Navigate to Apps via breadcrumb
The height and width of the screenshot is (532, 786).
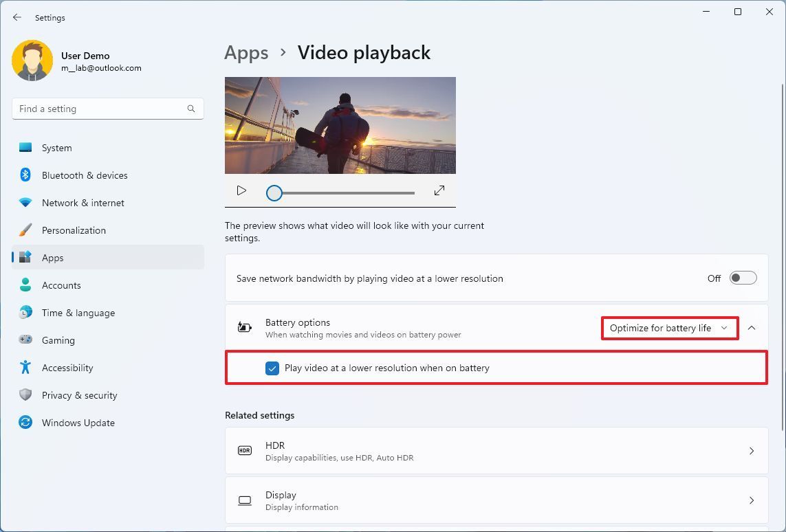[246, 52]
